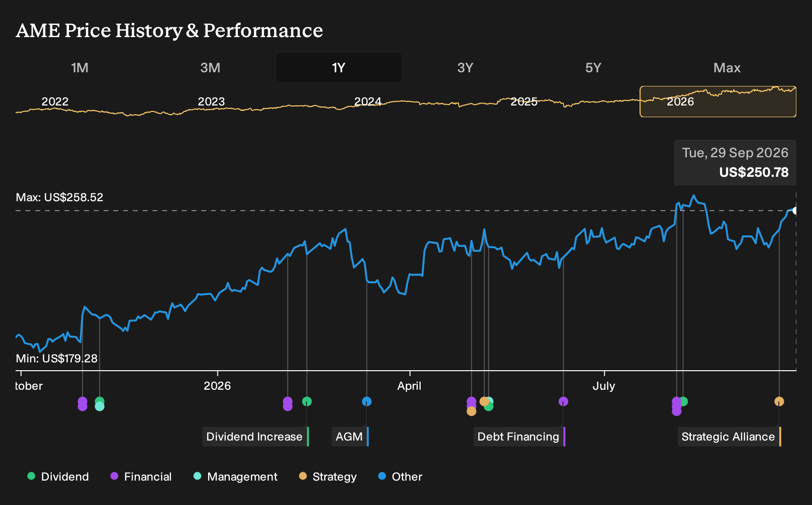This screenshot has height=505, width=812.
Task: Open the 3Y range tab
Action: point(465,67)
